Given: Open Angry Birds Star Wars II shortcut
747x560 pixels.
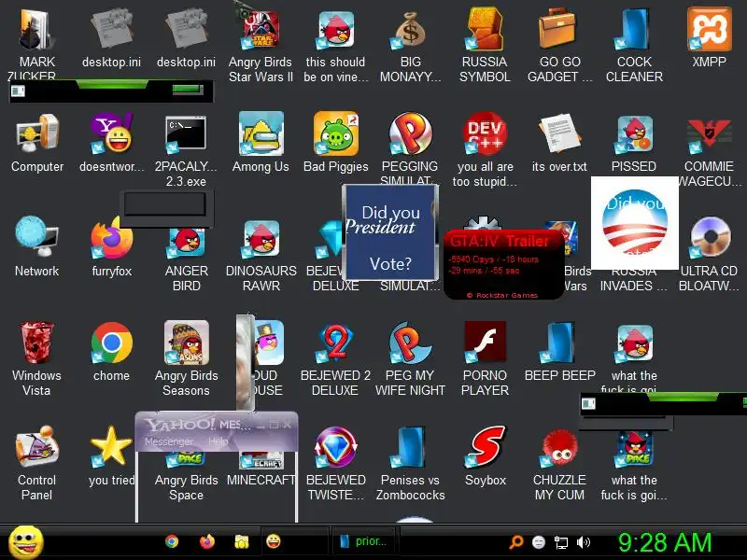Looking at the screenshot, I should tap(261, 31).
